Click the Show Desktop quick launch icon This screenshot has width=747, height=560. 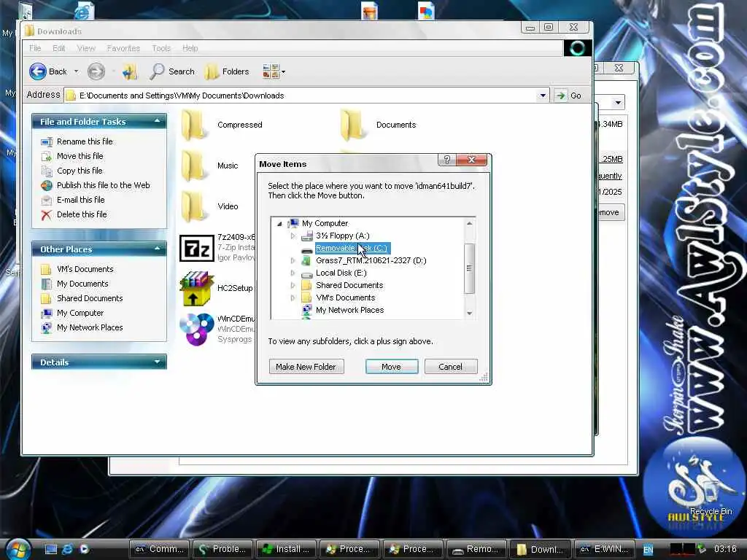tap(51, 549)
